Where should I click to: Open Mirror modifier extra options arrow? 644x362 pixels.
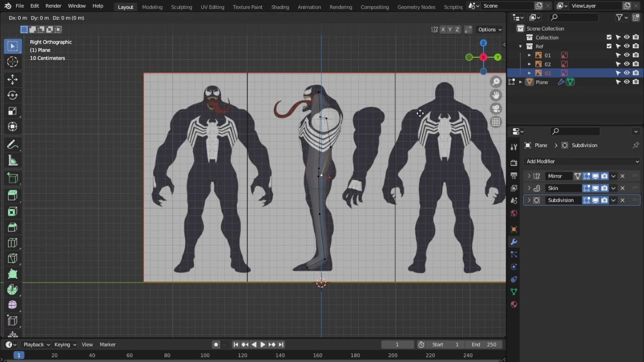(x=613, y=176)
